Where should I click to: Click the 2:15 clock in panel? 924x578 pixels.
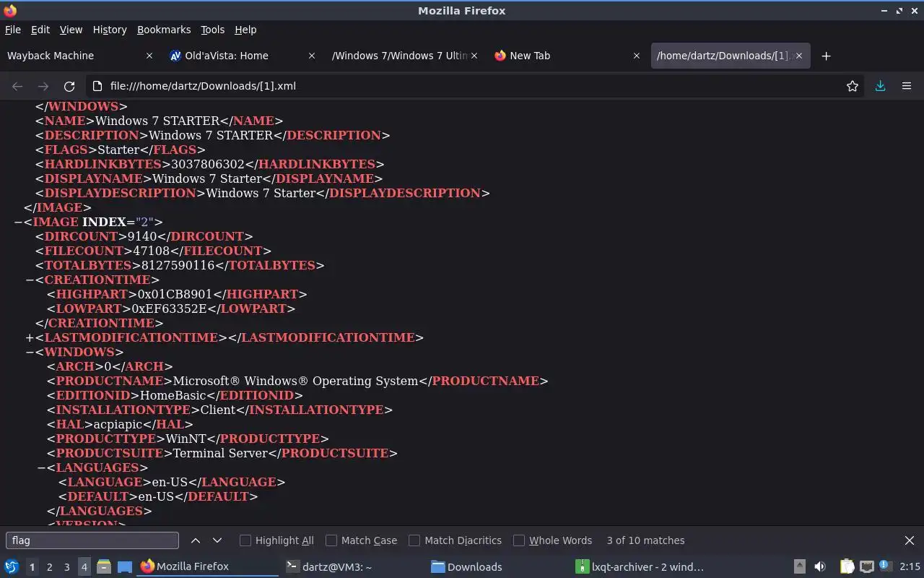pyautogui.click(x=910, y=566)
